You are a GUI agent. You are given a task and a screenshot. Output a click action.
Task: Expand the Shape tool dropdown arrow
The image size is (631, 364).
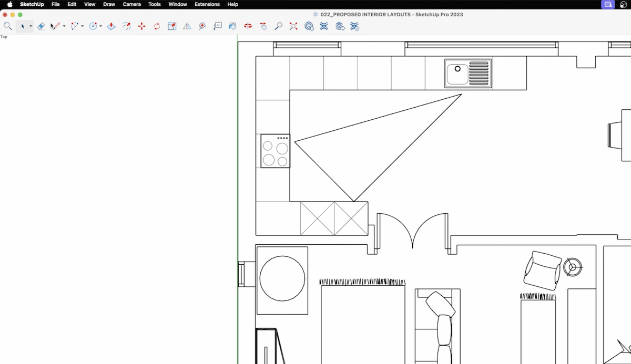(x=101, y=26)
